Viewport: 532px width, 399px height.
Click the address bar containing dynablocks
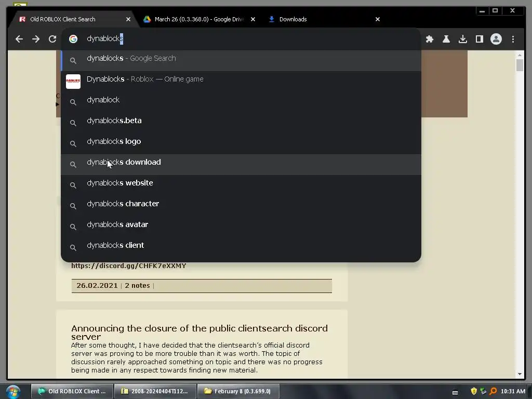(x=241, y=38)
